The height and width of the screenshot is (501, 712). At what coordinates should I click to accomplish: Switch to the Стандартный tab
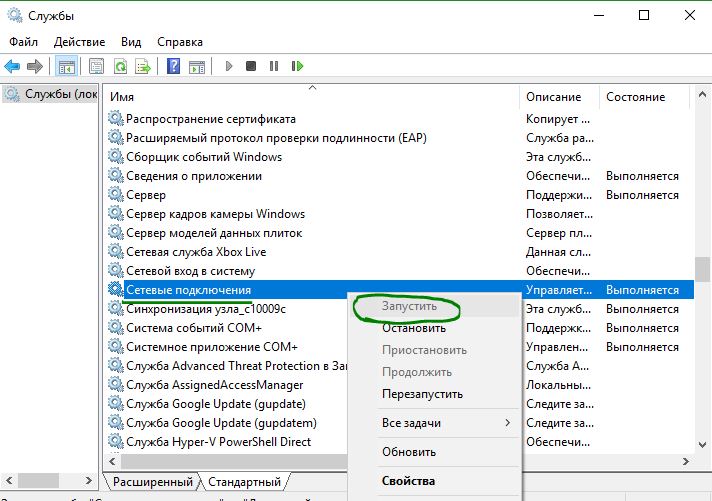pyautogui.click(x=244, y=482)
